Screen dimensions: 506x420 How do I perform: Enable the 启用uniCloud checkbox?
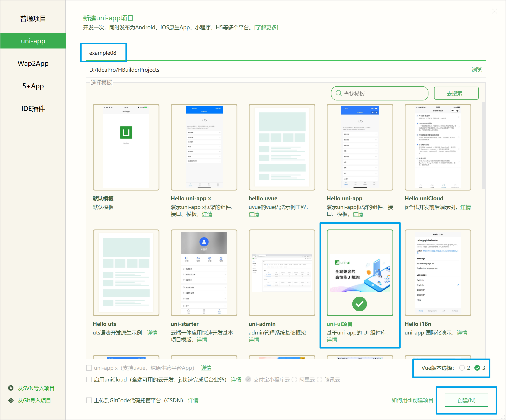pyautogui.click(x=89, y=380)
